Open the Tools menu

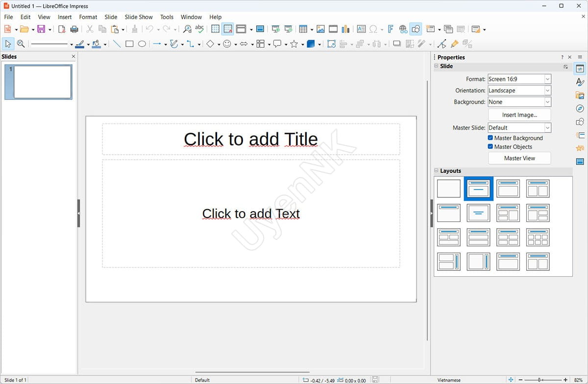click(167, 17)
